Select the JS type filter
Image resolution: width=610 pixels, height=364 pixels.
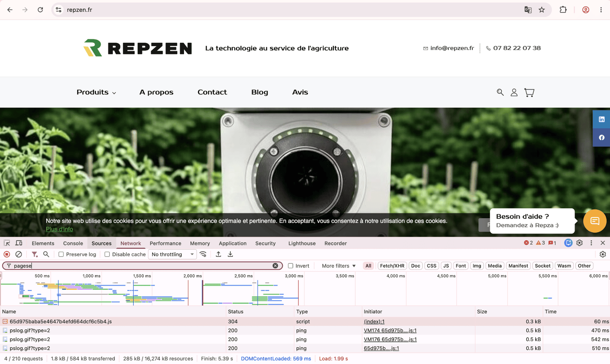point(446,266)
